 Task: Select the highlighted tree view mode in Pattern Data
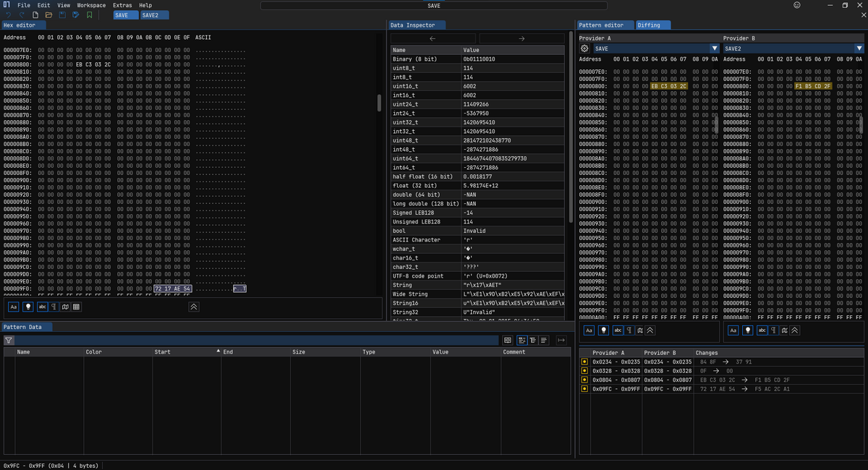click(x=522, y=340)
